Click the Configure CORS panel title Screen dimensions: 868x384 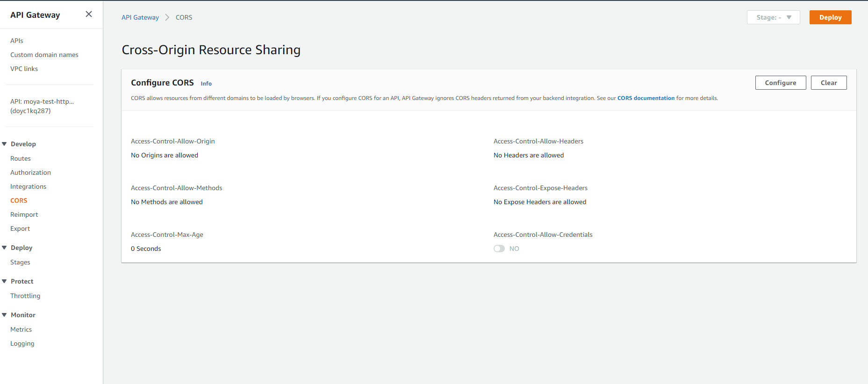pos(162,83)
